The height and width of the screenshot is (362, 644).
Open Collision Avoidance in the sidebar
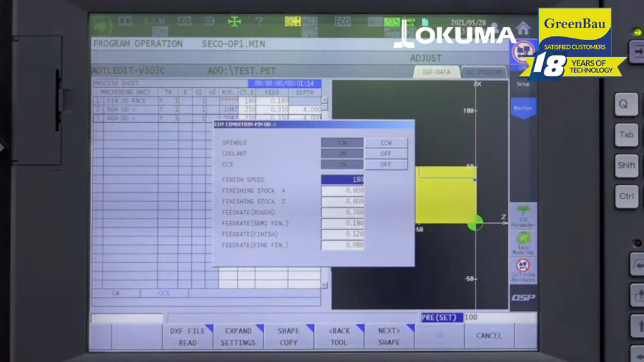(523, 270)
